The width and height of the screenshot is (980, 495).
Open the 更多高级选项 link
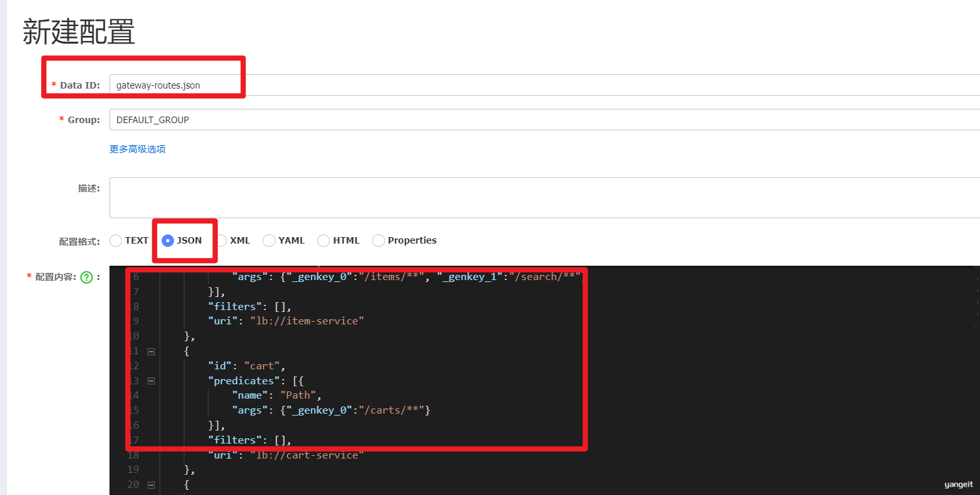[137, 149]
